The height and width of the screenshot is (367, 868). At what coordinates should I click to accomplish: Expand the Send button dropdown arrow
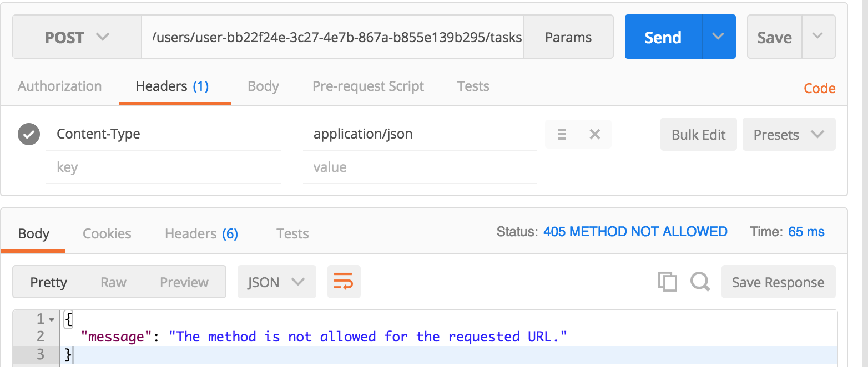click(x=718, y=37)
